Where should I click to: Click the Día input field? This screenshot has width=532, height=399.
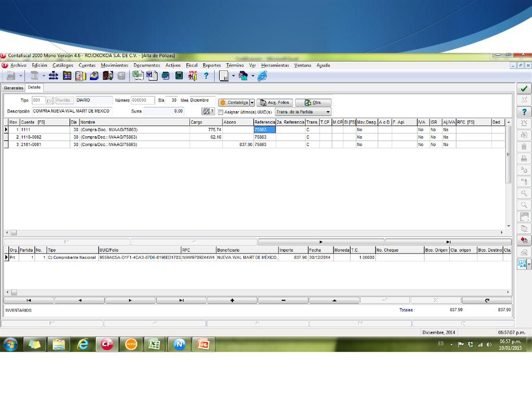click(172, 100)
